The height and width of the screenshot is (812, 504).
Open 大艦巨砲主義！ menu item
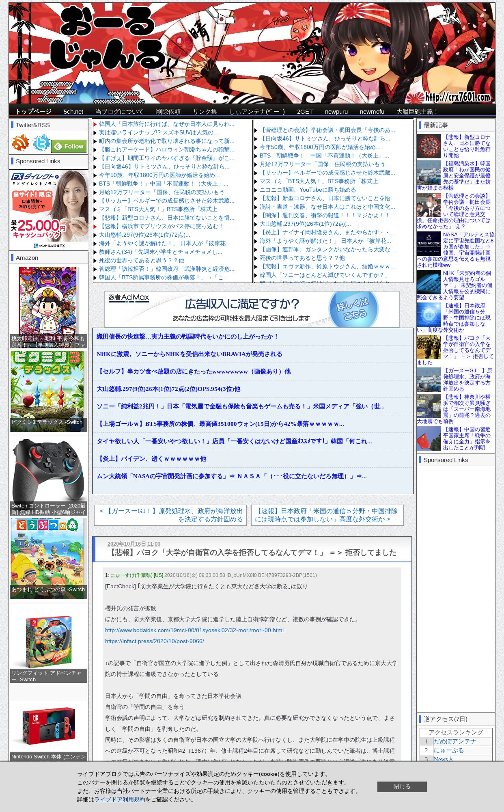(x=418, y=112)
